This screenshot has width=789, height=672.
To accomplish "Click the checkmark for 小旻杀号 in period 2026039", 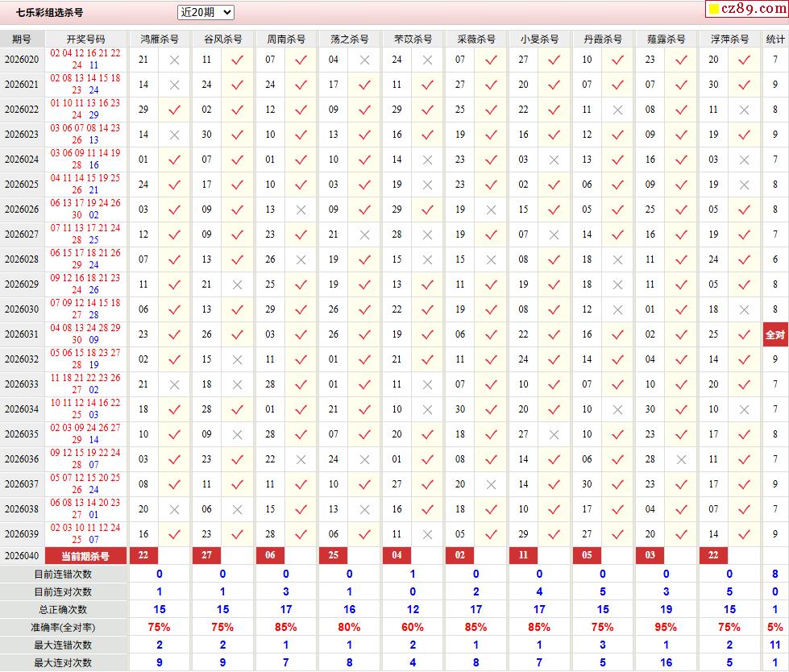I will click(554, 534).
